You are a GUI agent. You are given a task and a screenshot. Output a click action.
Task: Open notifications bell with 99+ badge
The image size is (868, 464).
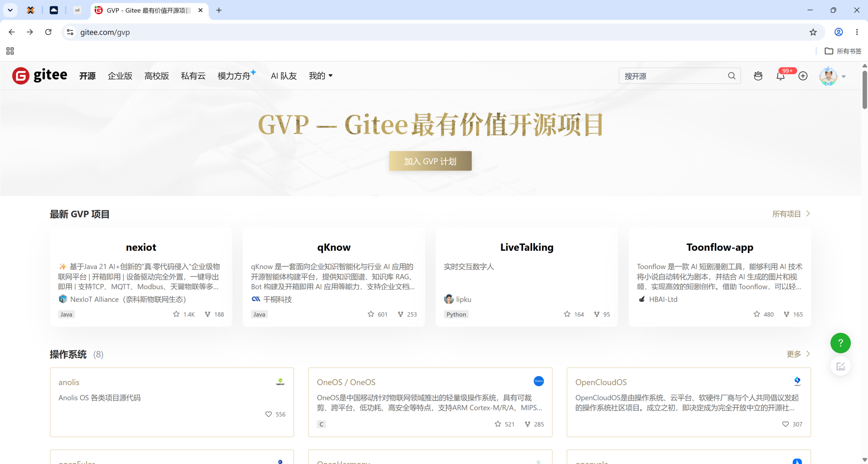(781, 76)
